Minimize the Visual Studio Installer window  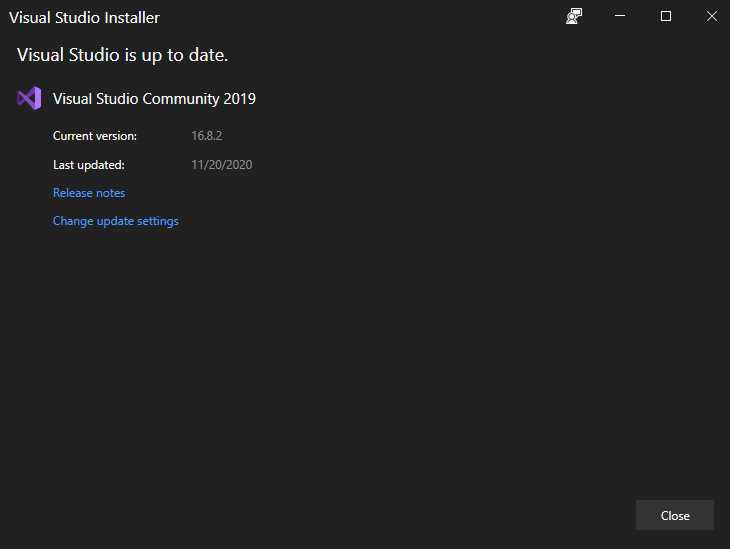[620, 16]
